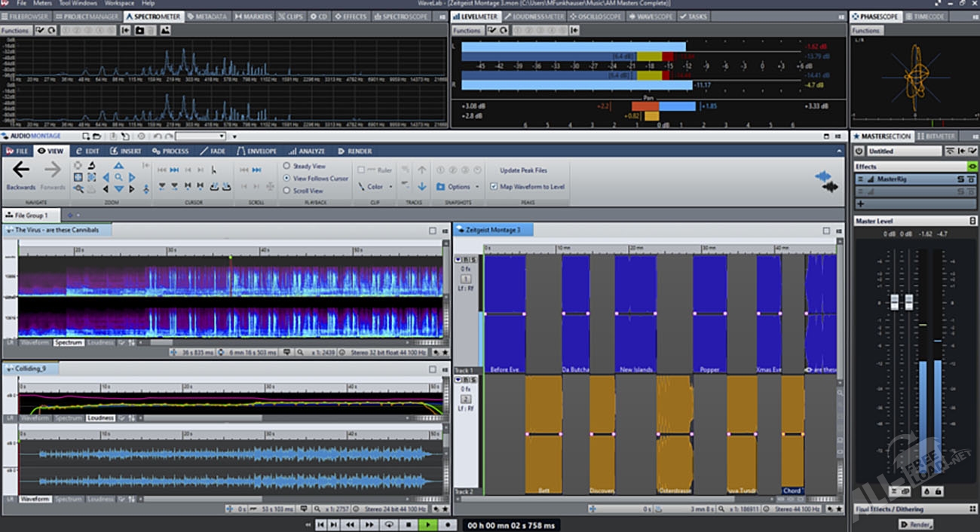980x532 pixels.
Task: Switch to the Envelope ribbon tab
Action: pos(257,151)
